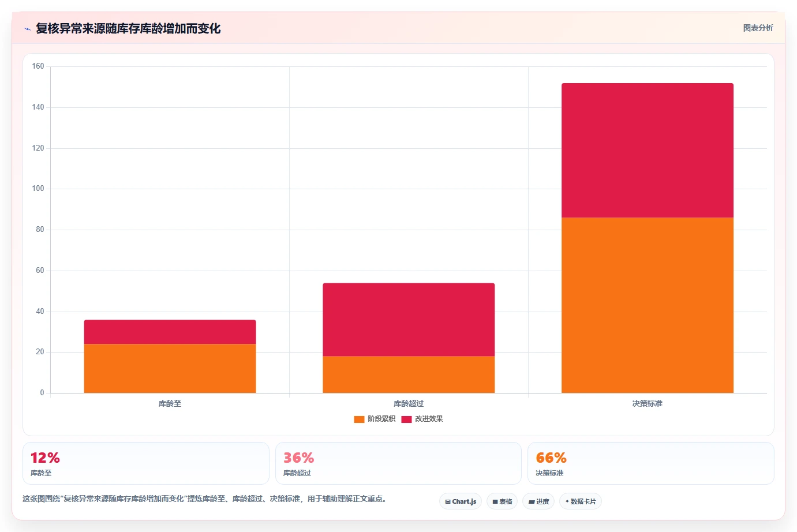Viewport: 797px width, 532px height.
Task: Click the icon inside the 进度 chip
Action: pos(532,502)
